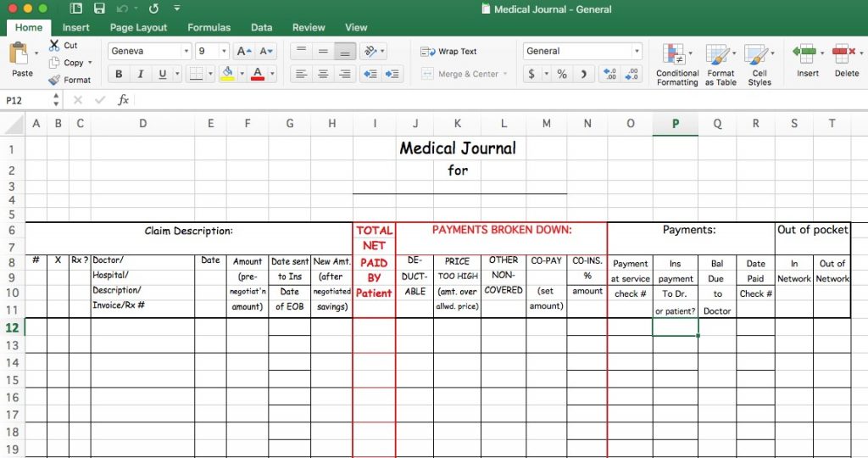
Task: Select the Medical Journal title cell
Action: 458,148
